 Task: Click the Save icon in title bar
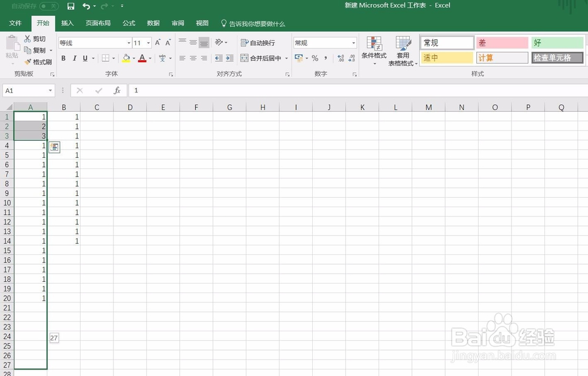pos(71,6)
